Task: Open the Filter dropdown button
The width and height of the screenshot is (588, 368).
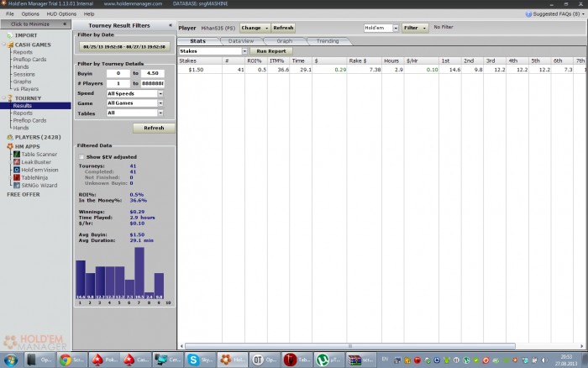Action: (415, 28)
